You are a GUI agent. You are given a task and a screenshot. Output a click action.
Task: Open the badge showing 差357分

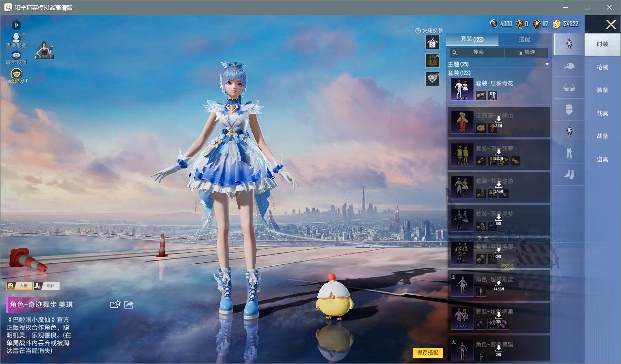click(x=16, y=74)
